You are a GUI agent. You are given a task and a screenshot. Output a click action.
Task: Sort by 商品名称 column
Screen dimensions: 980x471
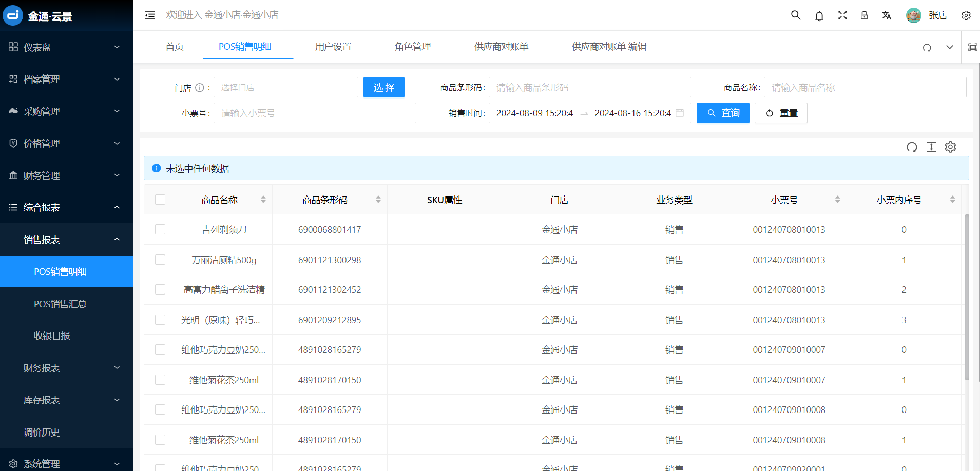[263, 200]
